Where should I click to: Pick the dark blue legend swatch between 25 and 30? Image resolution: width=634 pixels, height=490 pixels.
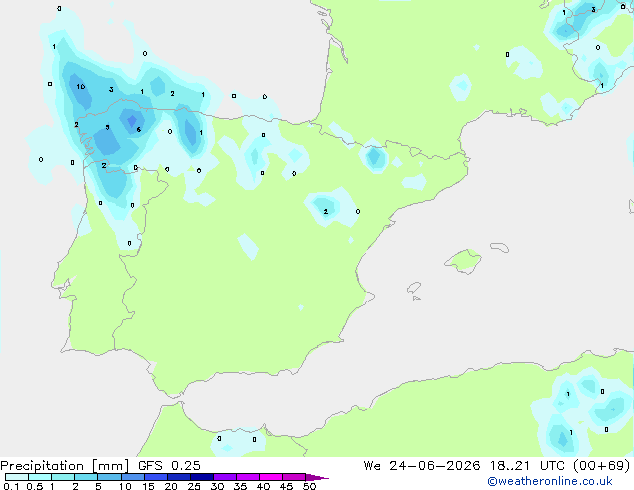[202, 477]
